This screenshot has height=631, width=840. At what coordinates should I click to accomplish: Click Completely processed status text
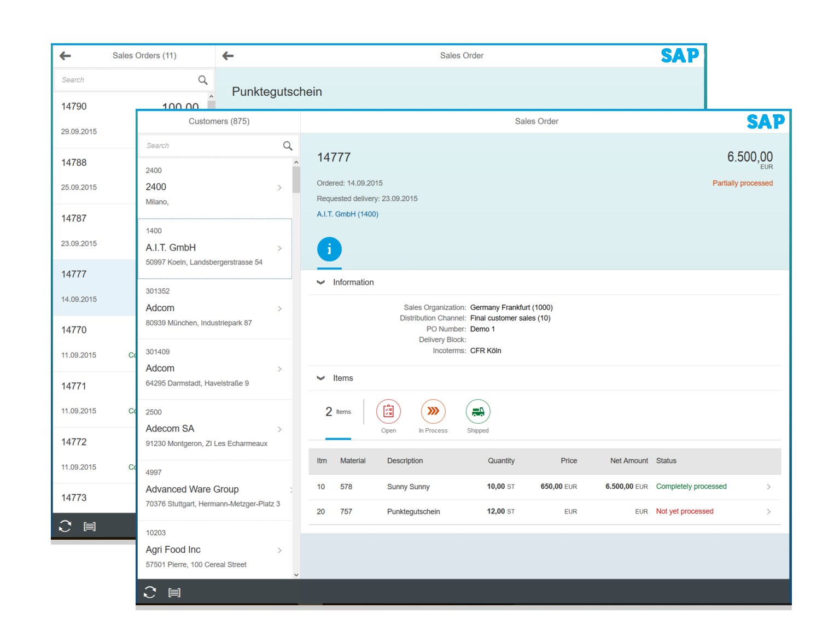tap(691, 487)
